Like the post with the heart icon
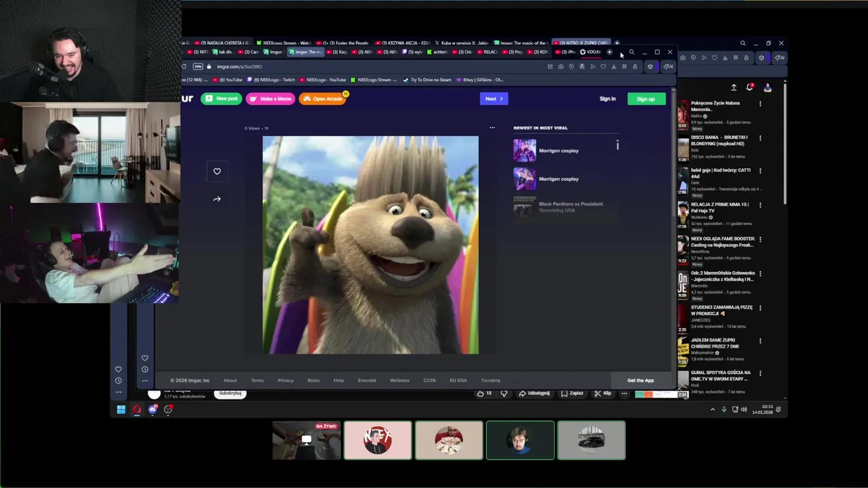Image resolution: width=868 pixels, height=488 pixels. point(217,171)
